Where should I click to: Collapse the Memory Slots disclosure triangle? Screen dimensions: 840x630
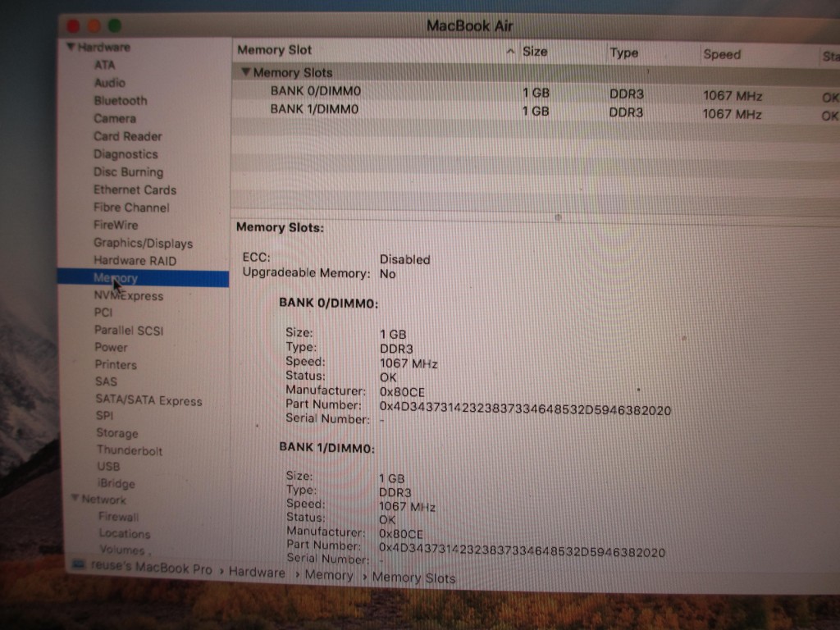point(246,71)
